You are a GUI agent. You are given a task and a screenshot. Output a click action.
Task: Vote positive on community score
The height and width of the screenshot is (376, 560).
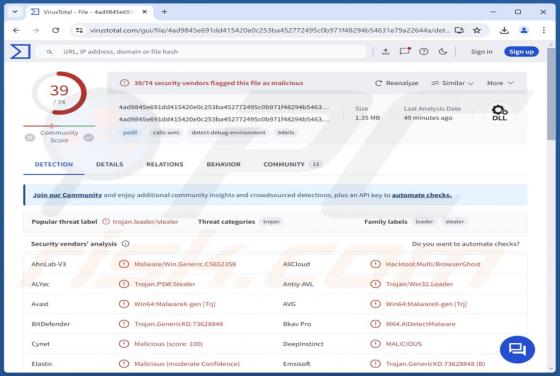coord(89,137)
